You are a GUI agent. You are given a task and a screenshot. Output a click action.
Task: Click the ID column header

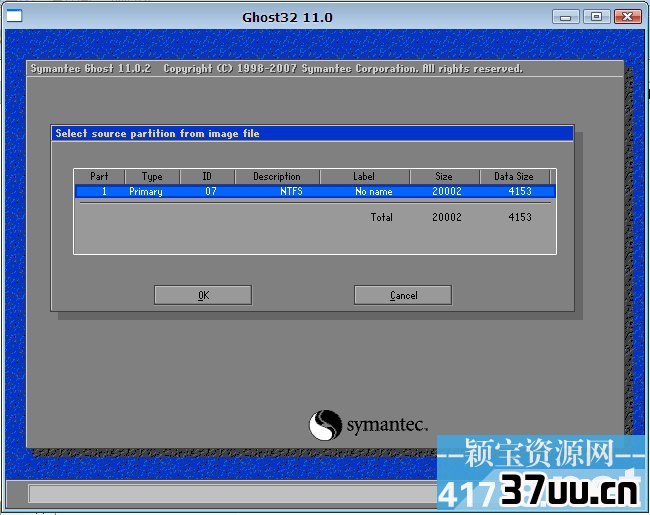(x=207, y=176)
